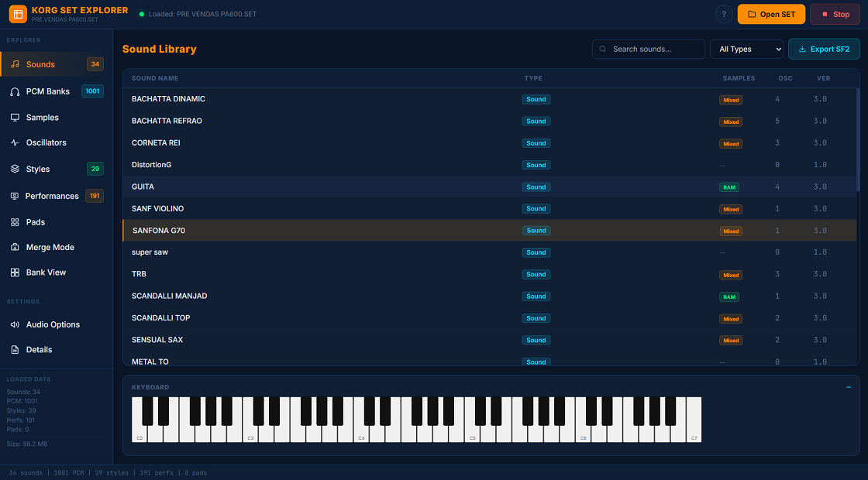This screenshot has height=480, width=868.
Task: Click the Stop button
Action: [x=835, y=15]
